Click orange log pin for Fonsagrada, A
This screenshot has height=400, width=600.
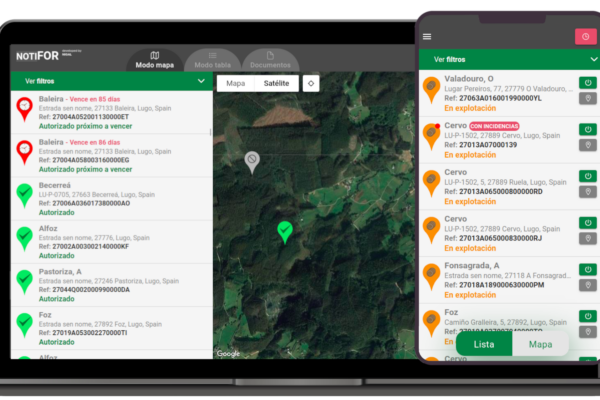pyautogui.click(x=431, y=277)
